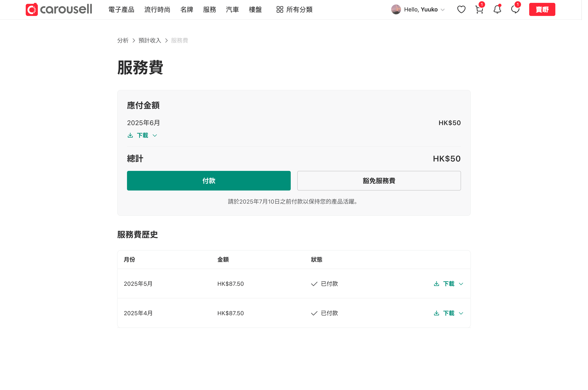Go to 預計收入 breadcrumb link
588x390 pixels.
[149, 40]
